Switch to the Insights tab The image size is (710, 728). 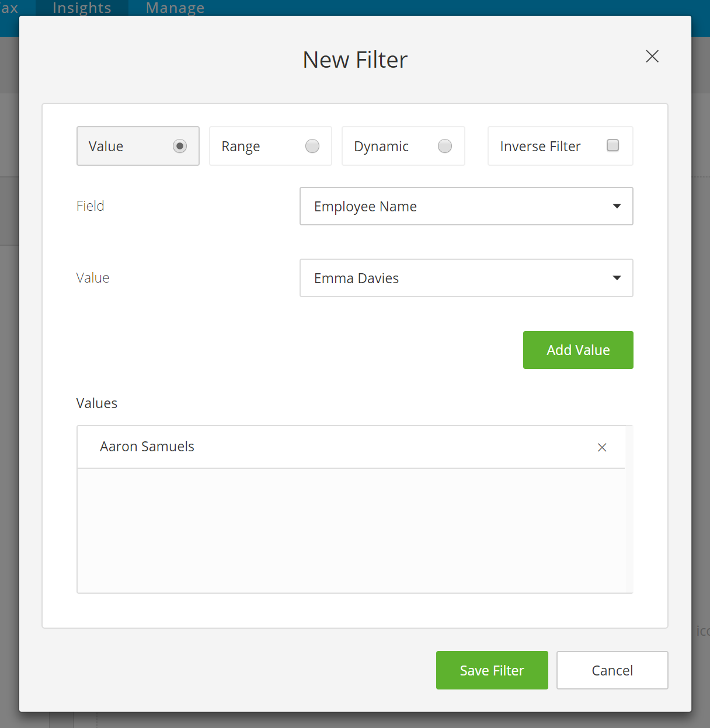tap(82, 8)
